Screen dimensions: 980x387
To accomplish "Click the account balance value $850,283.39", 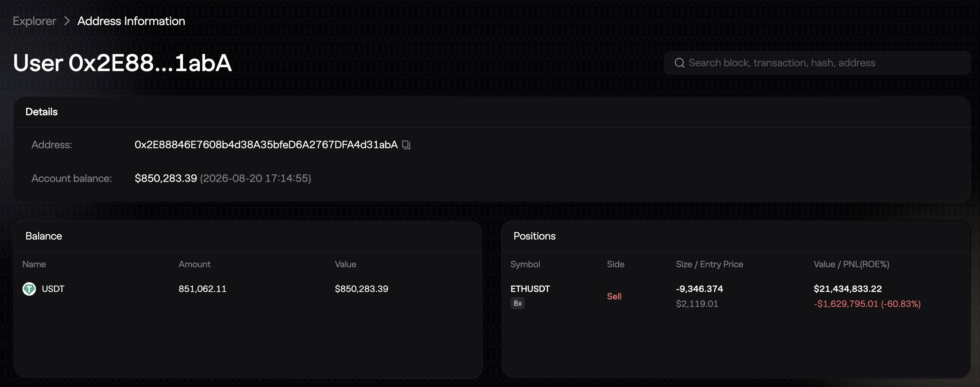I will coord(166,178).
